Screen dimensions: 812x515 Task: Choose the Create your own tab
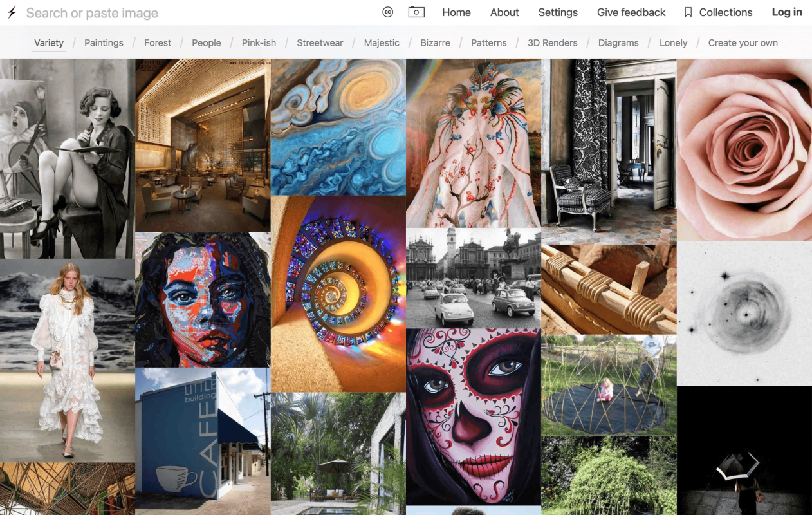(743, 42)
